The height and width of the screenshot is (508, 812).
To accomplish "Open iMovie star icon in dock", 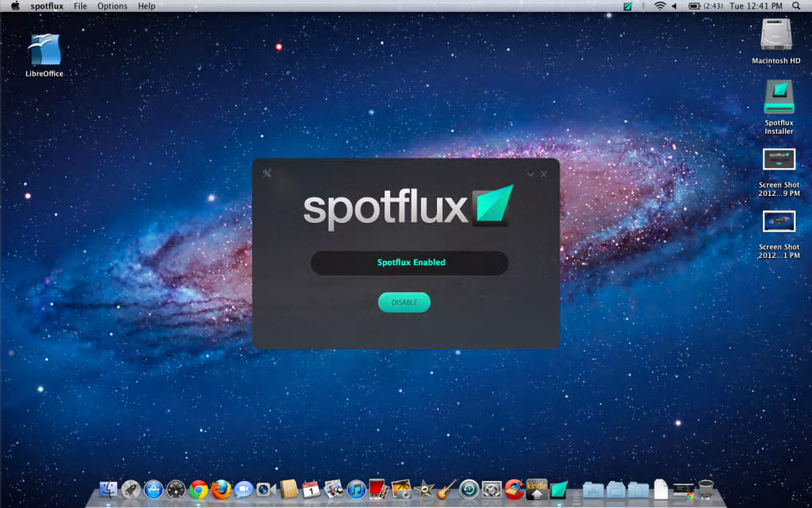I will pos(424,490).
